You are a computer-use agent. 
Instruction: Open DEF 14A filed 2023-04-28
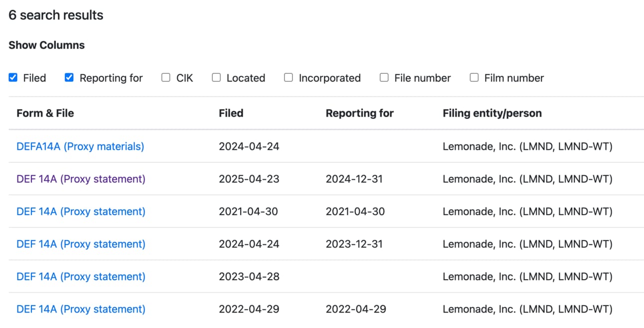click(x=81, y=277)
